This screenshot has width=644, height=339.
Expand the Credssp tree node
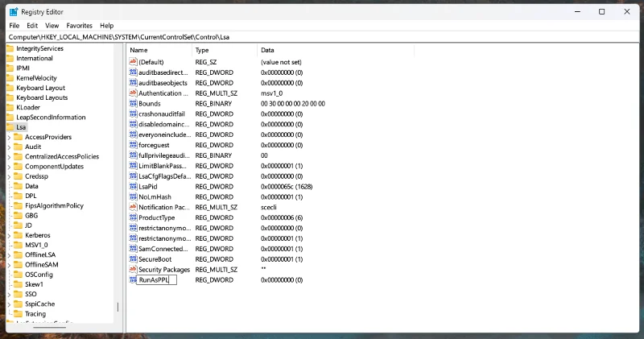click(9, 176)
